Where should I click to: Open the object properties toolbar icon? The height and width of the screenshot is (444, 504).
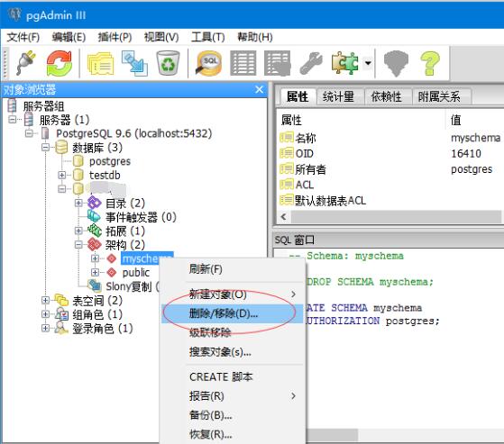pyautogui.click(x=101, y=63)
